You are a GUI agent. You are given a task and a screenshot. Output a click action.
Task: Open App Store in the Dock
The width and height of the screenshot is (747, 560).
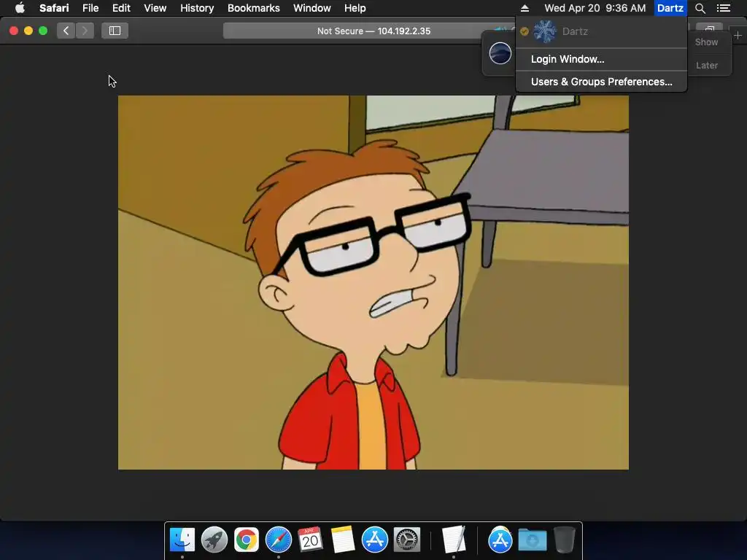[374, 540]
